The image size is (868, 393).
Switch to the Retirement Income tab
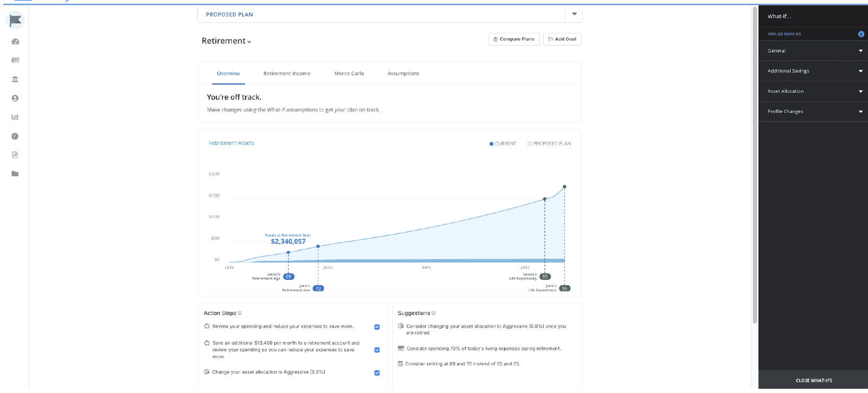pyautogui.click(x=287, y=74)
